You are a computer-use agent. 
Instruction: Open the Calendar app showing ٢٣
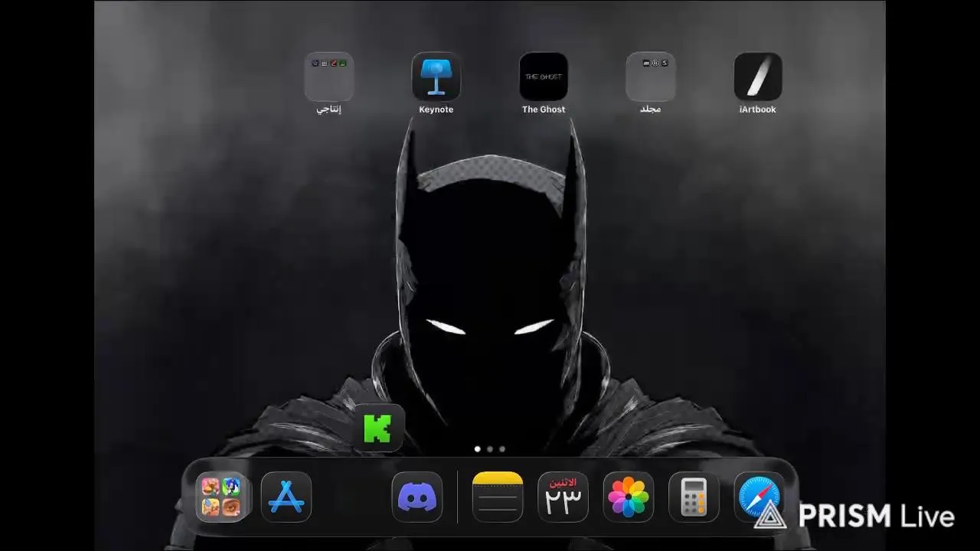pyautogui.click(x=563, y=497)
